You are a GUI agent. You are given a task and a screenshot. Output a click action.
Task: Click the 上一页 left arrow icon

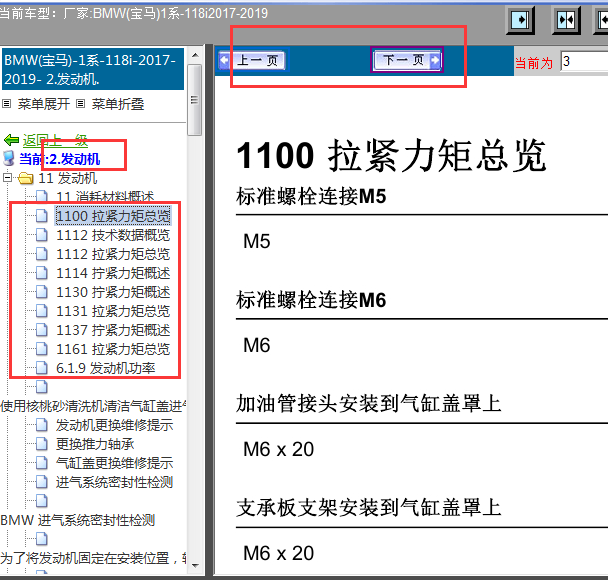pos(225,60)
